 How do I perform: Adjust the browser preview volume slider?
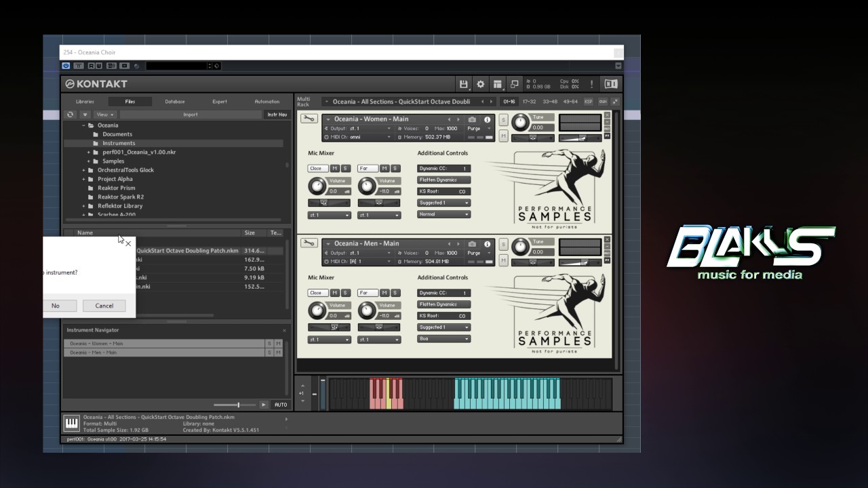[236, 405]
